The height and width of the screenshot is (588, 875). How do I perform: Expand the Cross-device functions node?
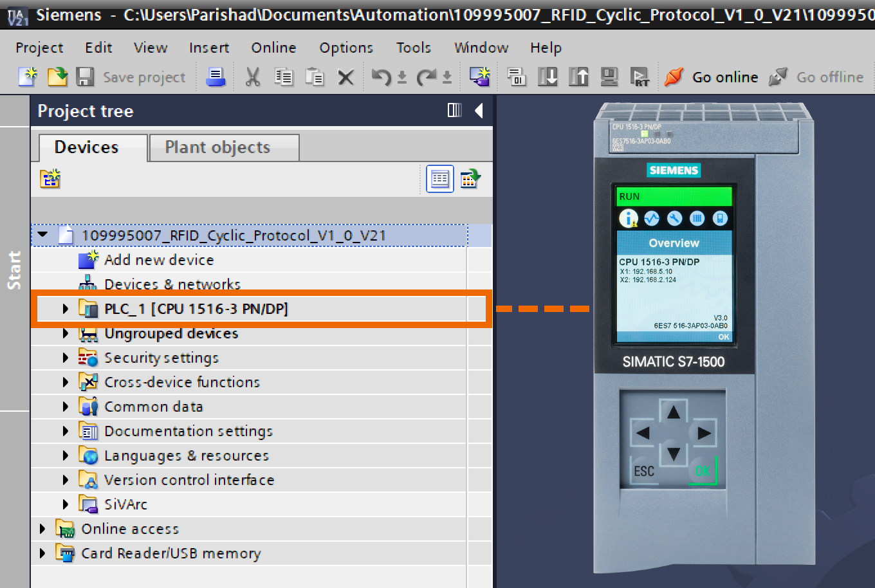[65, 382]
